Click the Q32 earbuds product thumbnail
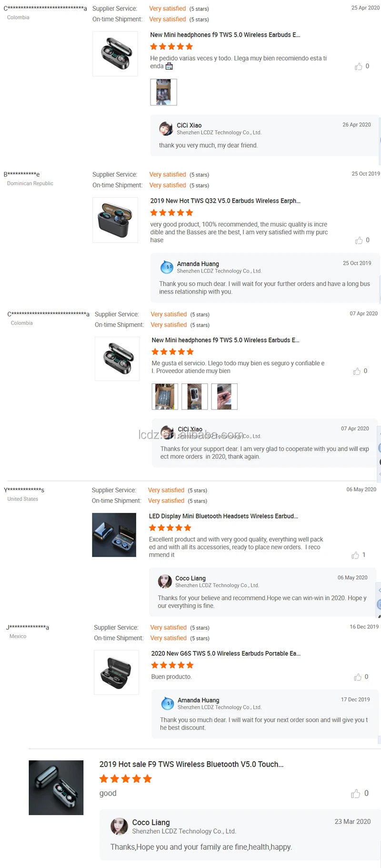Image resolution: width=381 pixels, height=868 pixels. pos(115,220)
